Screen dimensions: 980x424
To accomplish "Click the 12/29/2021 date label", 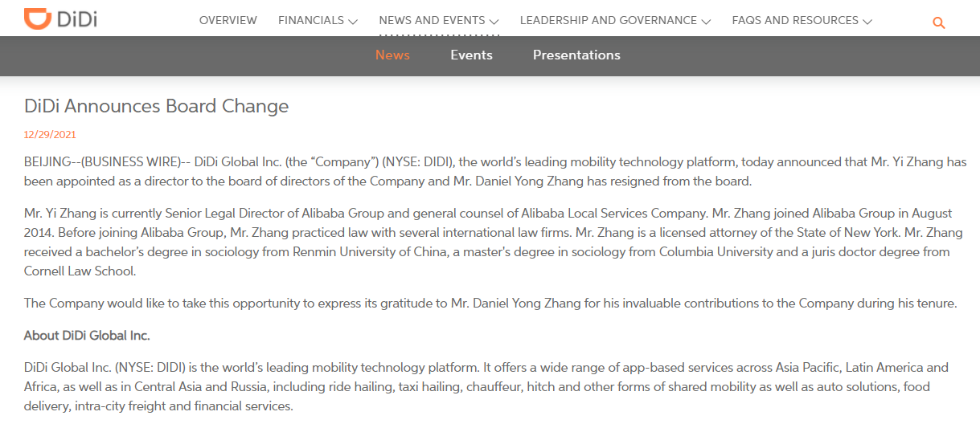I will click(50, 134).
